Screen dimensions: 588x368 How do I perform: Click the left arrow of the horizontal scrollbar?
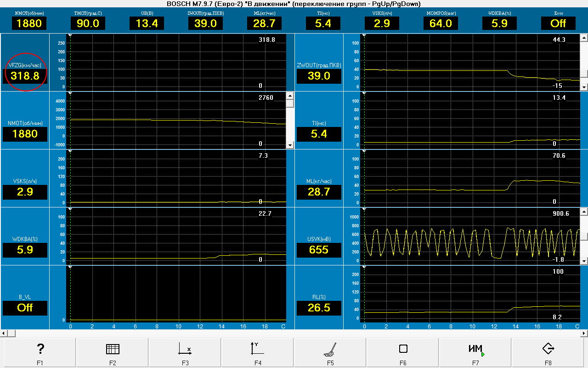click(x=4, y=333)
